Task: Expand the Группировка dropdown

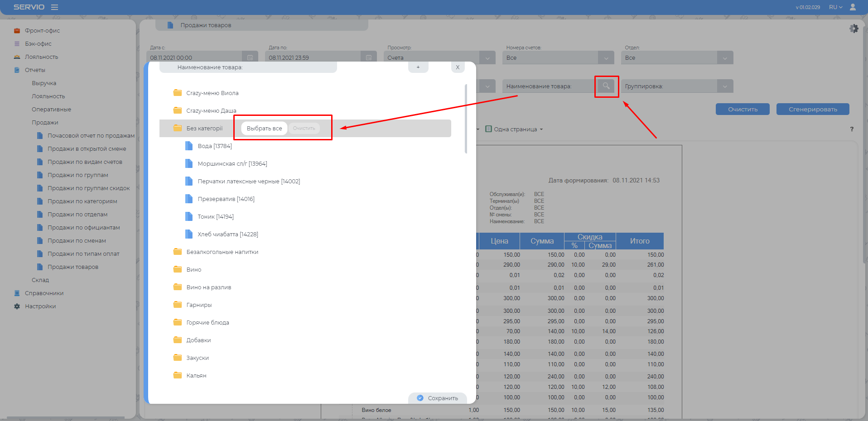Action: point(724,86)
